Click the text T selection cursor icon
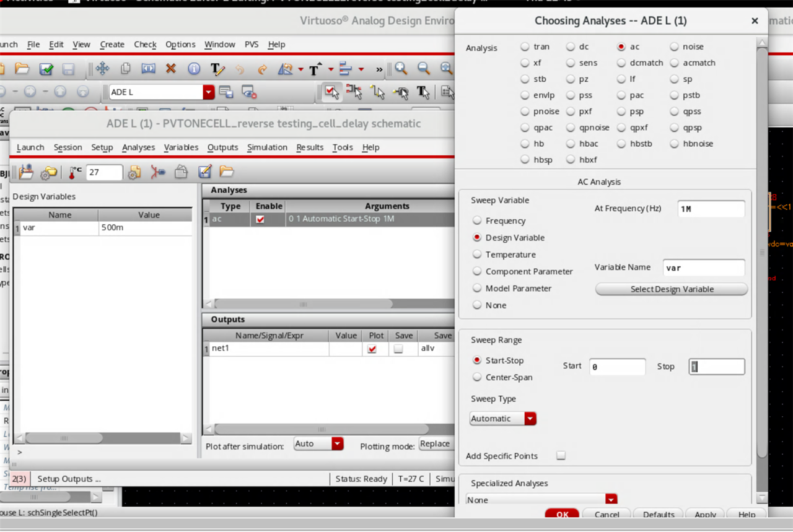The width and height of the screenshot is (793, 532). point(423,92)
